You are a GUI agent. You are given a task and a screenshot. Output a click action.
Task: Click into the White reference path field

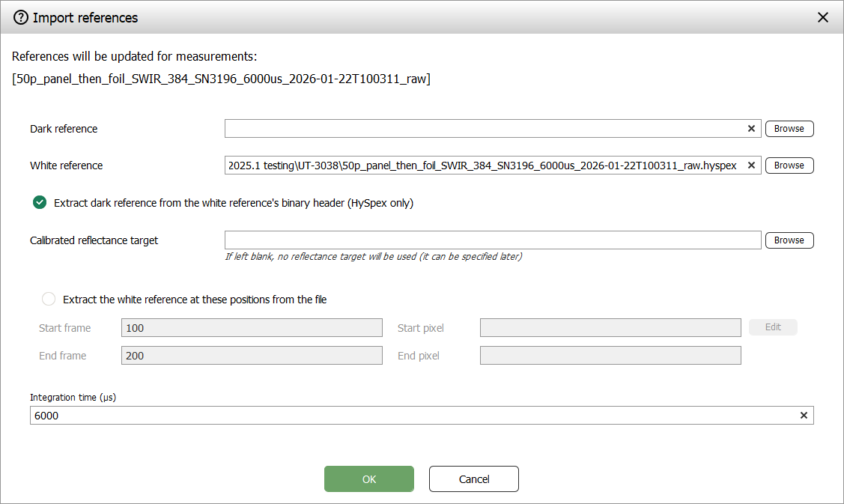484,166
